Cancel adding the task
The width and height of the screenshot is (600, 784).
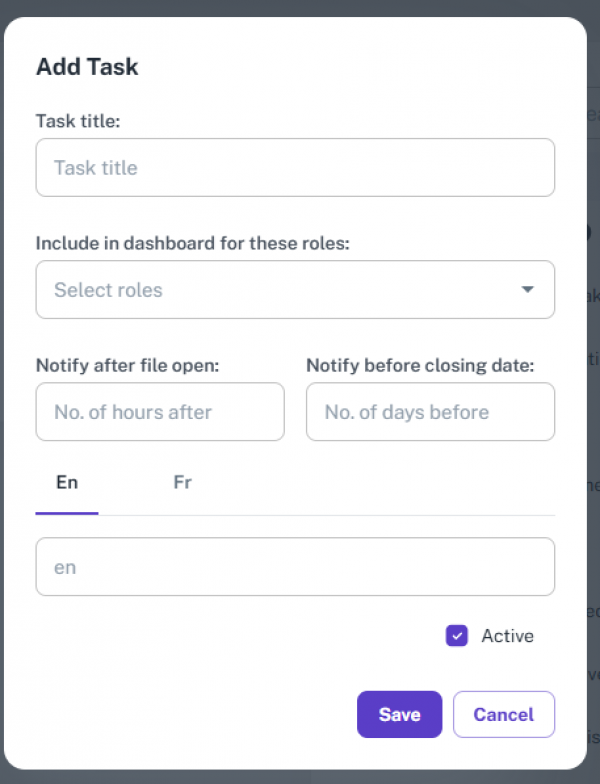coord(503,714)
